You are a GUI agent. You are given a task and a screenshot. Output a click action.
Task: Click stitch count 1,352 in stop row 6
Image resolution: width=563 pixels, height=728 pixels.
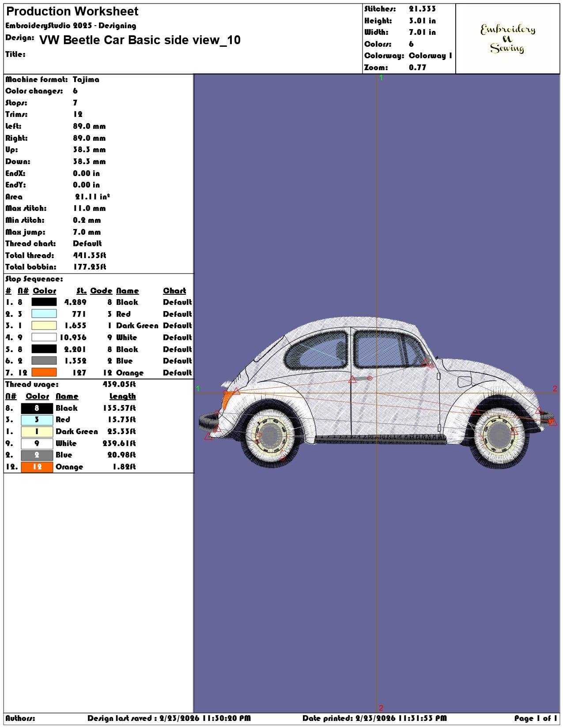(x=75, y=361)
